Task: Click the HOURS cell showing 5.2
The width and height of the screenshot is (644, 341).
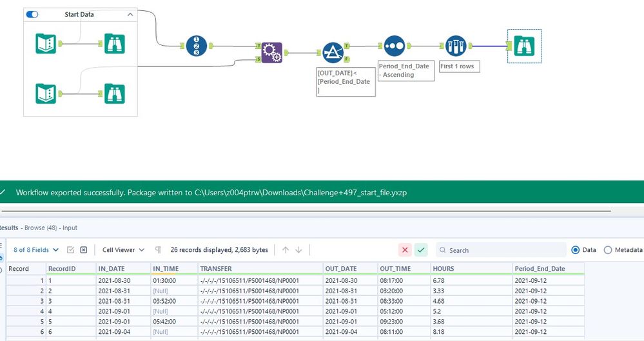Action: tap(471, 311)
